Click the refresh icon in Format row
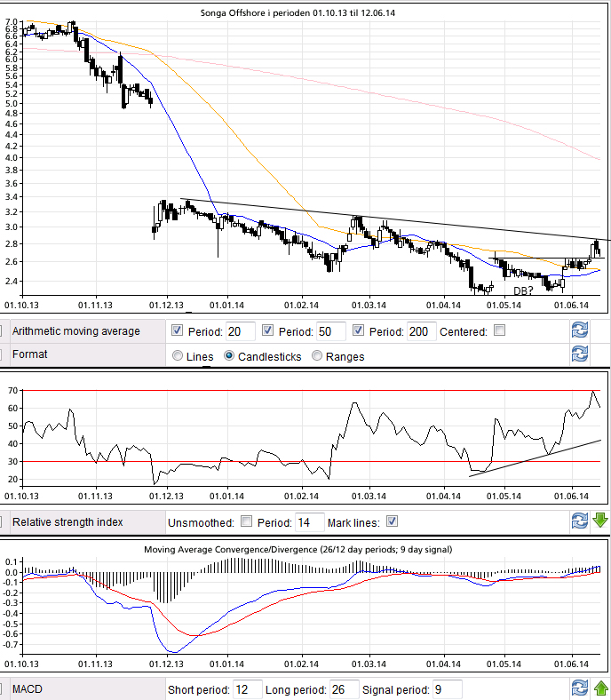 click(579, 355)
